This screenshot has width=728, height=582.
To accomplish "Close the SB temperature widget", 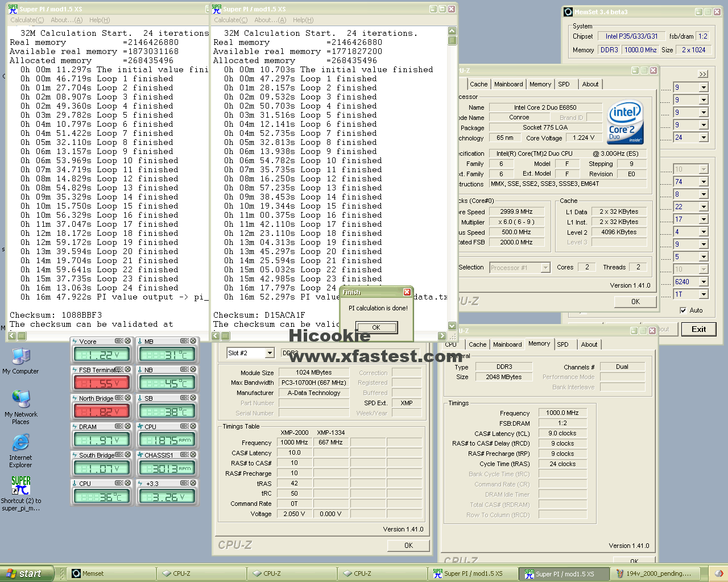I will 193,398.
